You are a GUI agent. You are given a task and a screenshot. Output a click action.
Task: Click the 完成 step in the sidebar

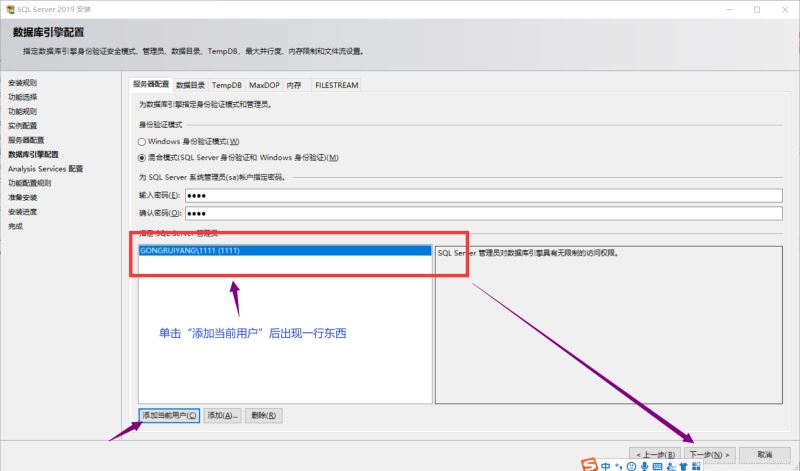[x=15, y=226]
